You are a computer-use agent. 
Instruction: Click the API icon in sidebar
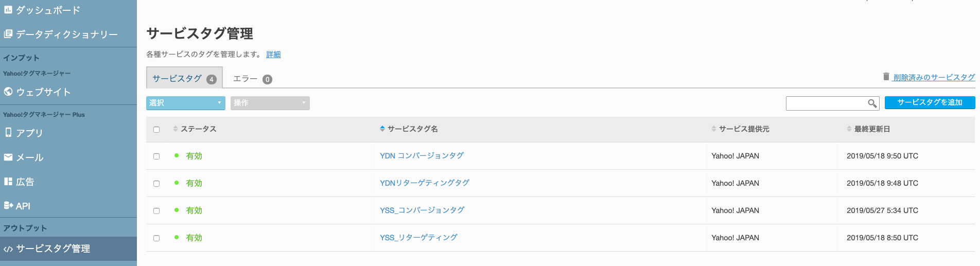(x=8, y=206)
